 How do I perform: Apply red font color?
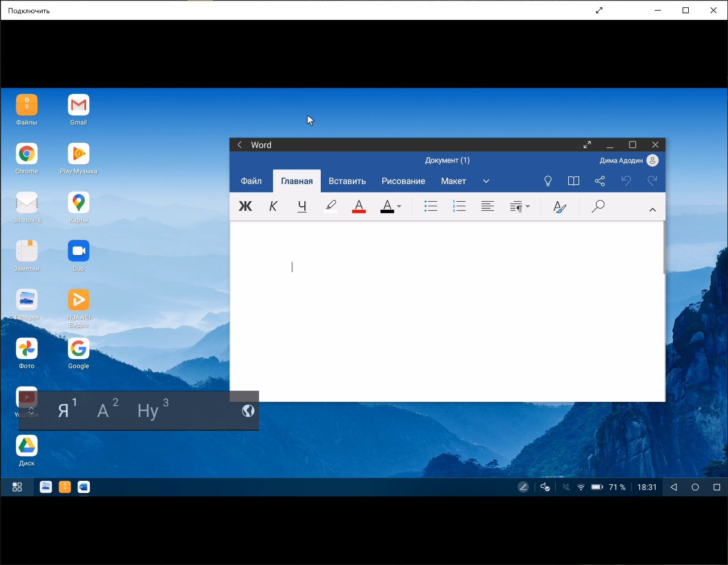tap(359, 206)
